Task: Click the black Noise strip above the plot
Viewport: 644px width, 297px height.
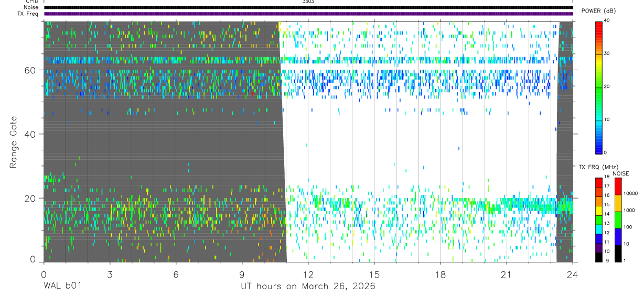Action: pyautogui.click(x=308, y=7)
